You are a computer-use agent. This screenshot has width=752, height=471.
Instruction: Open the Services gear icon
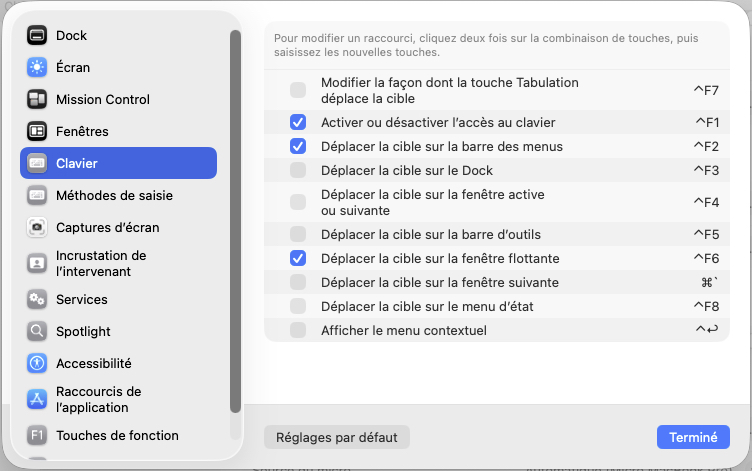(37, 300)
